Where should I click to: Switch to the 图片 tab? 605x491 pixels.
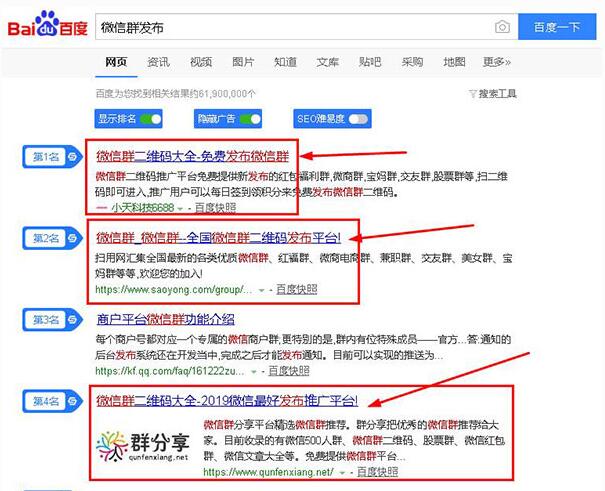point(243,62)
